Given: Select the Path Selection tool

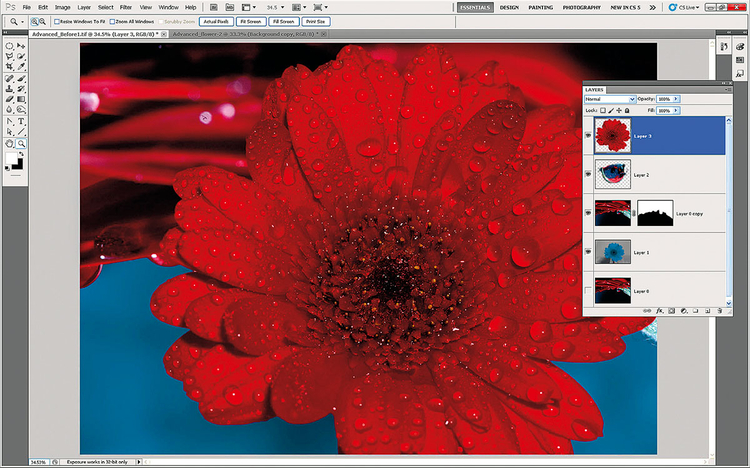Looking at the screenshot, I should coord(9,132).
